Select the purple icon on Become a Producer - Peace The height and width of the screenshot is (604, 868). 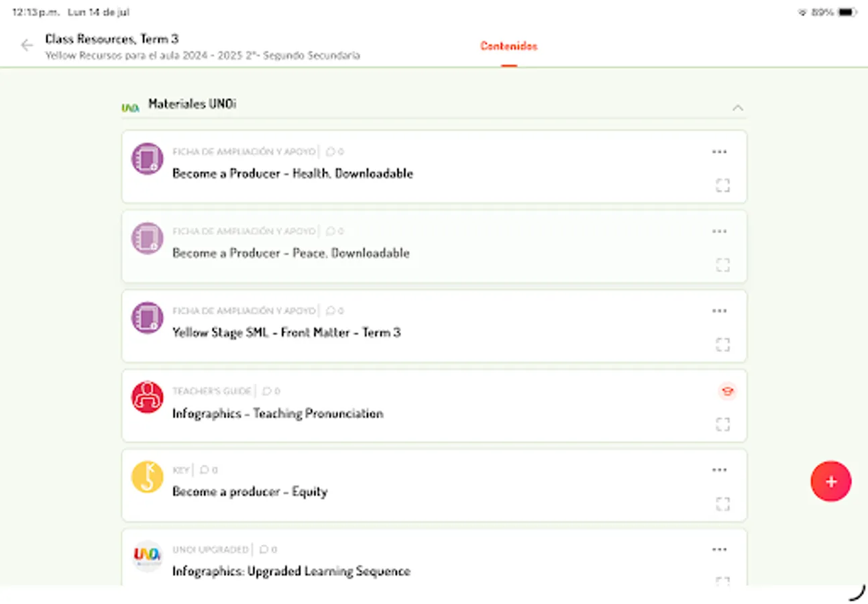146,238
